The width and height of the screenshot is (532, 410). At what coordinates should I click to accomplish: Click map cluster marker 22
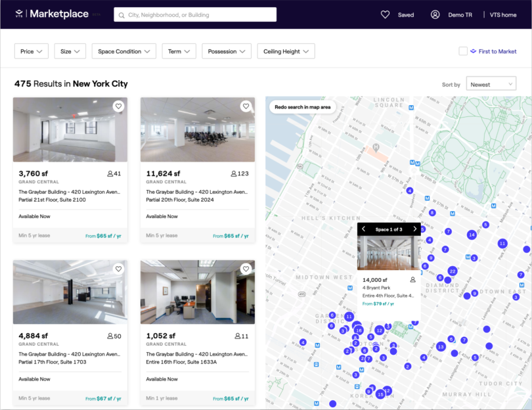453,271
